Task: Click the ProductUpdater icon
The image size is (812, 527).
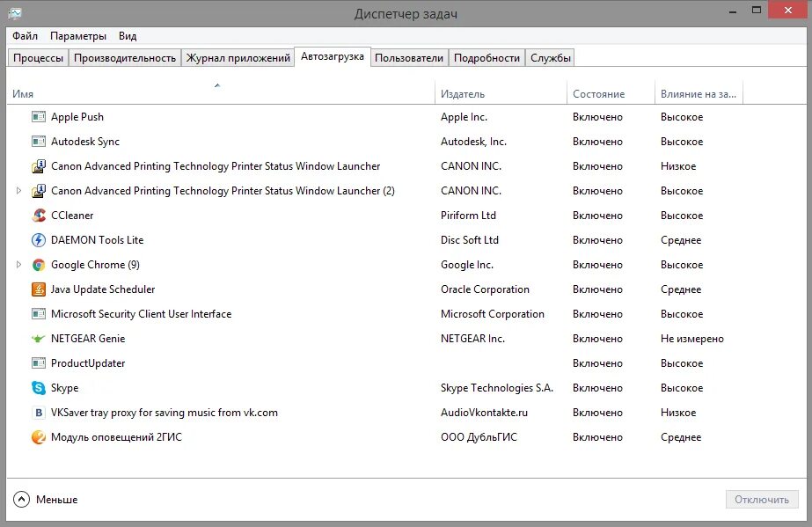Action: tap(39, 362)
